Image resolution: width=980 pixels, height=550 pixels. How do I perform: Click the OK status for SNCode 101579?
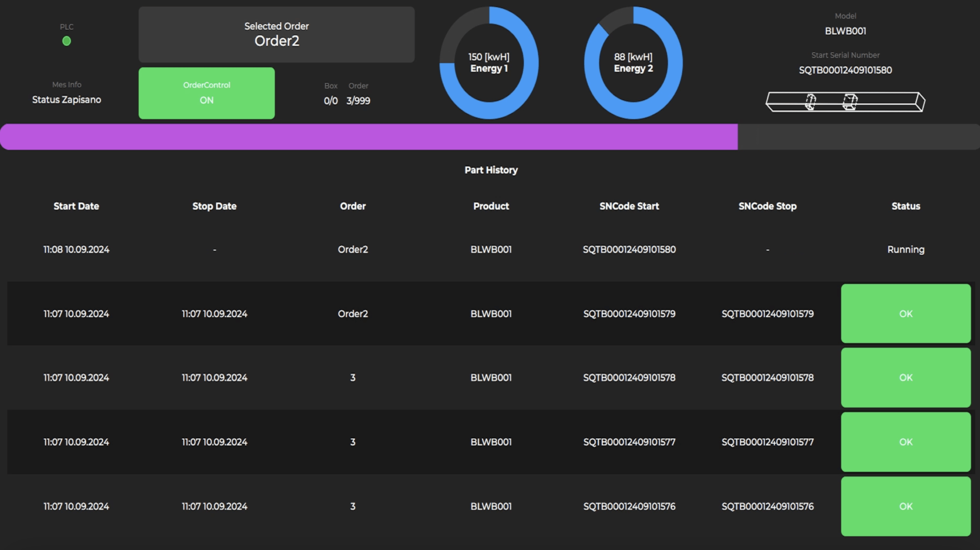tap(906, 314)
